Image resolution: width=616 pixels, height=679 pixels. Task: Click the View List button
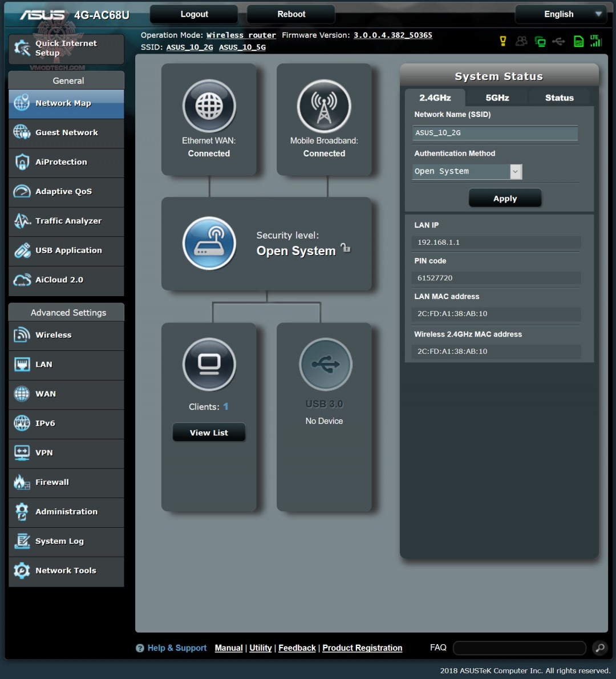[x=209, y=433]
